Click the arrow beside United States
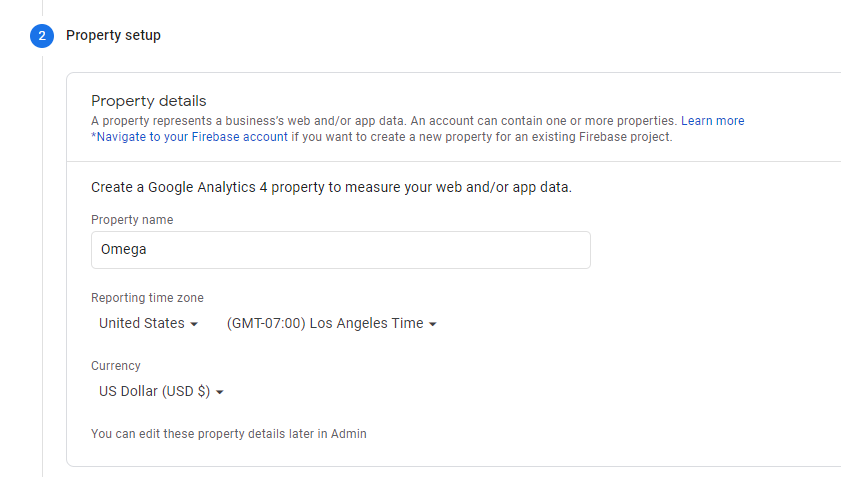This screenshot has width=841, height=477. [x=194, y=324]
